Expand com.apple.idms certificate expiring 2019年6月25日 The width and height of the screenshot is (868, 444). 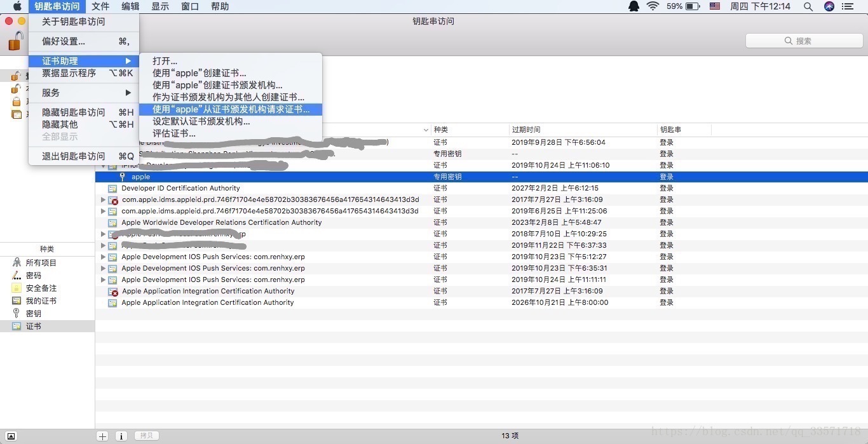(x=103, y=212)
